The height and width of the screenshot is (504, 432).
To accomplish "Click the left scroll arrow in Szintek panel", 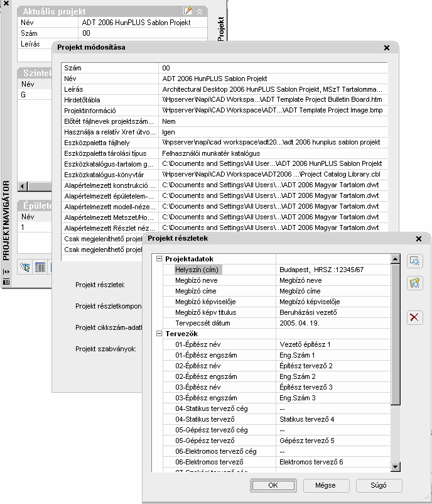I will [22, 186].
